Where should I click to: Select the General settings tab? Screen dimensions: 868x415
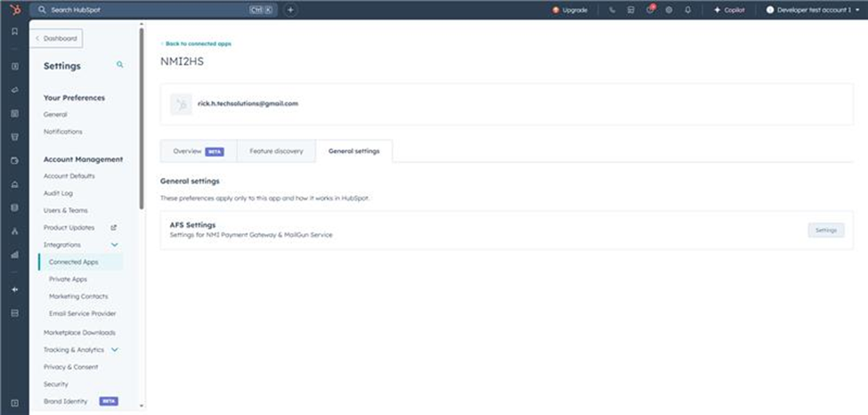click(353, 151)
